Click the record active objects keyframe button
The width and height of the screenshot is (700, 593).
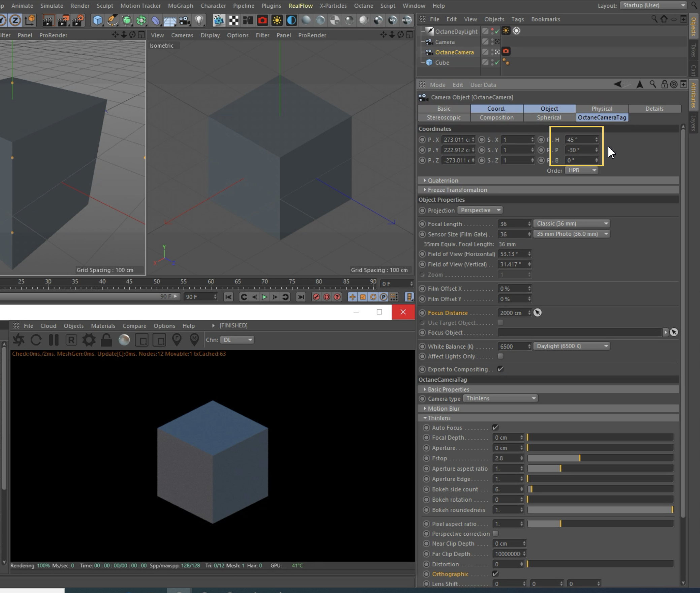click(x=316, y=297)
